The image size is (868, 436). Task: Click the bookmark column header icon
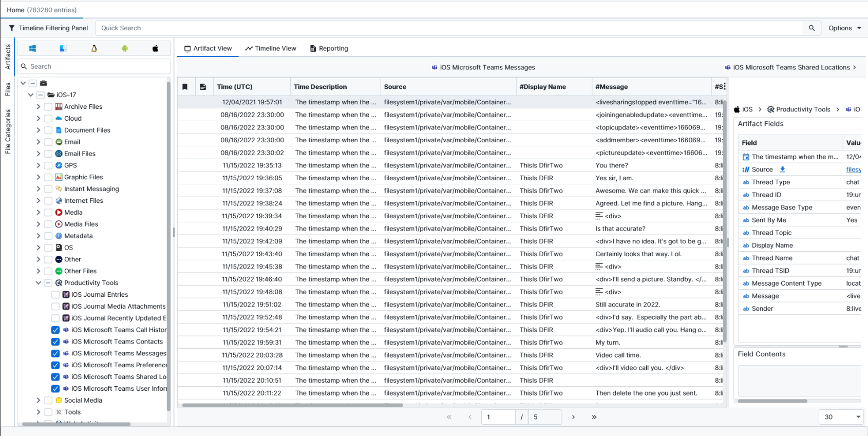coord(185,87)
